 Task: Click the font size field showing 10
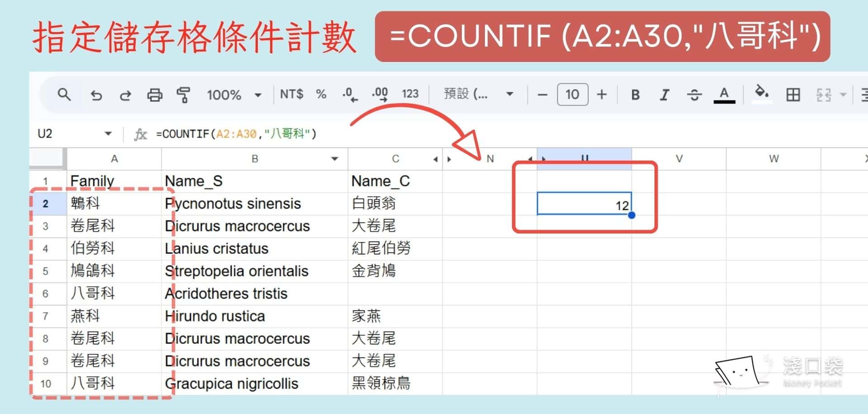pyautogui.click(x=573, y=94)
